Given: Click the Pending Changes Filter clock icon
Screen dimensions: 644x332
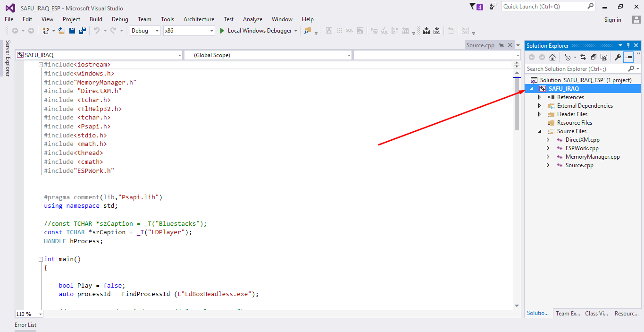Looking at the screenshot, I should (568, 57).
